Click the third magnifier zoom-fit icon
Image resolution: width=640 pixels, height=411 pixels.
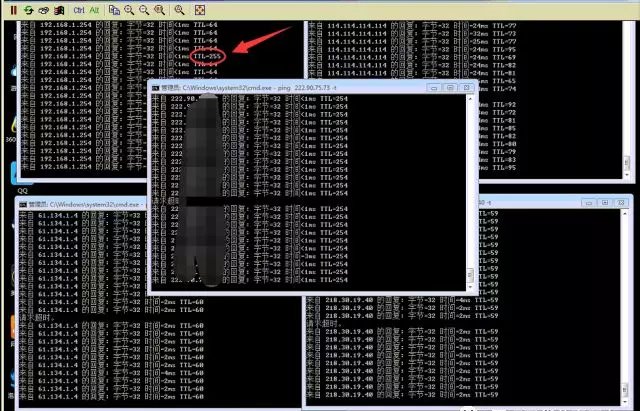(x=158, y=9)
